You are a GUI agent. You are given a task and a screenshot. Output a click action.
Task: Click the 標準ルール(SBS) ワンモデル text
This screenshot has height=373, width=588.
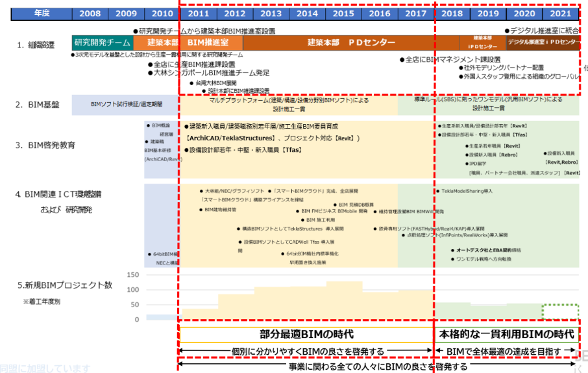(x=488, y=104)
